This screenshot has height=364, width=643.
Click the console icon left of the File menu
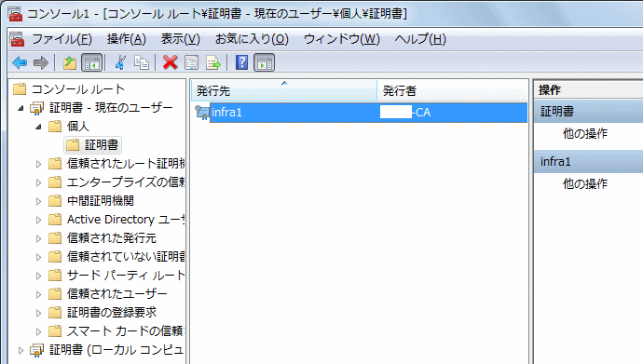(x=17, y=39)
